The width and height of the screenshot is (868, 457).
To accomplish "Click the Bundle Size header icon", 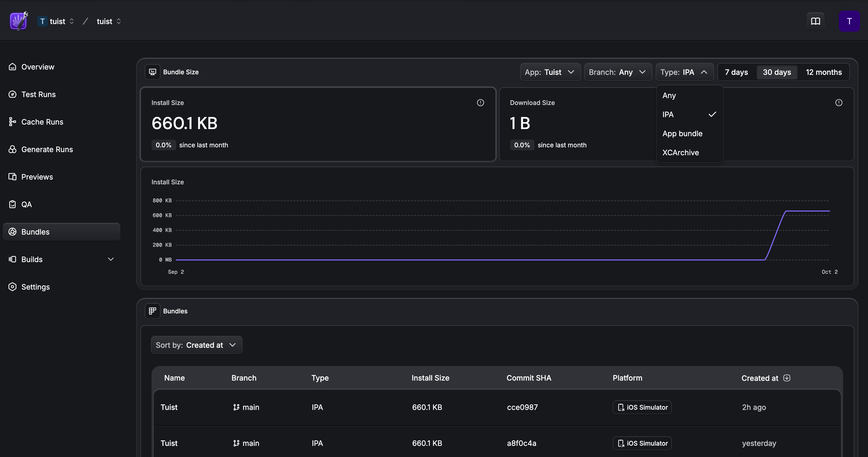I will pos(152,72).
